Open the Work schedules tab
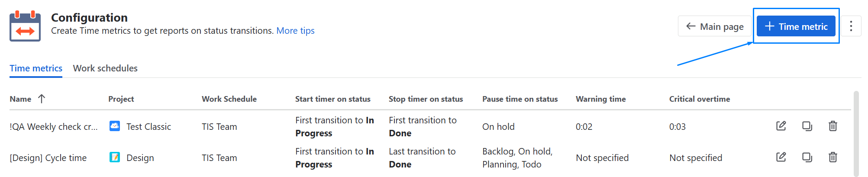 coord(105,68)
